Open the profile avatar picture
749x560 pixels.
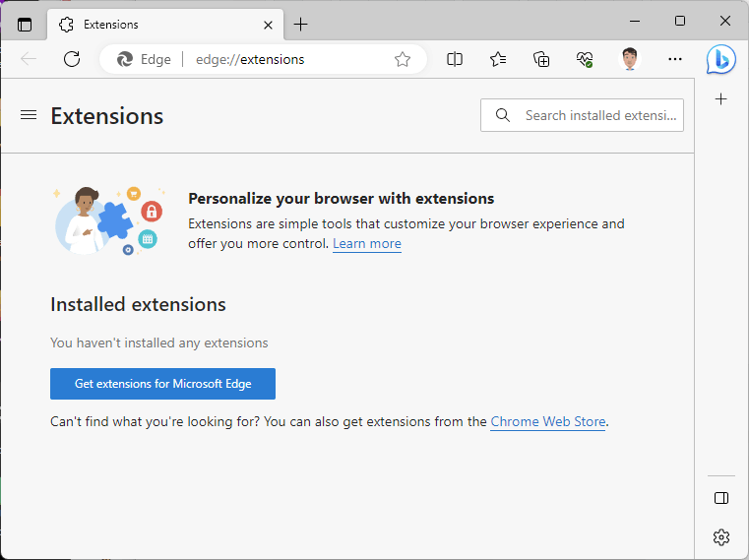point(630,59)
